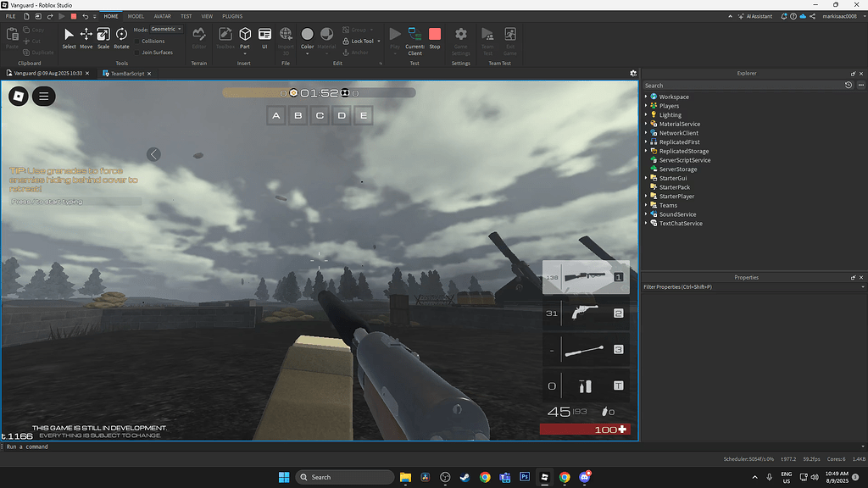The height and width of the screenshot is (488, 868).
Task: Switch to the VIEW ribbon tab
Action: point(207,16)
